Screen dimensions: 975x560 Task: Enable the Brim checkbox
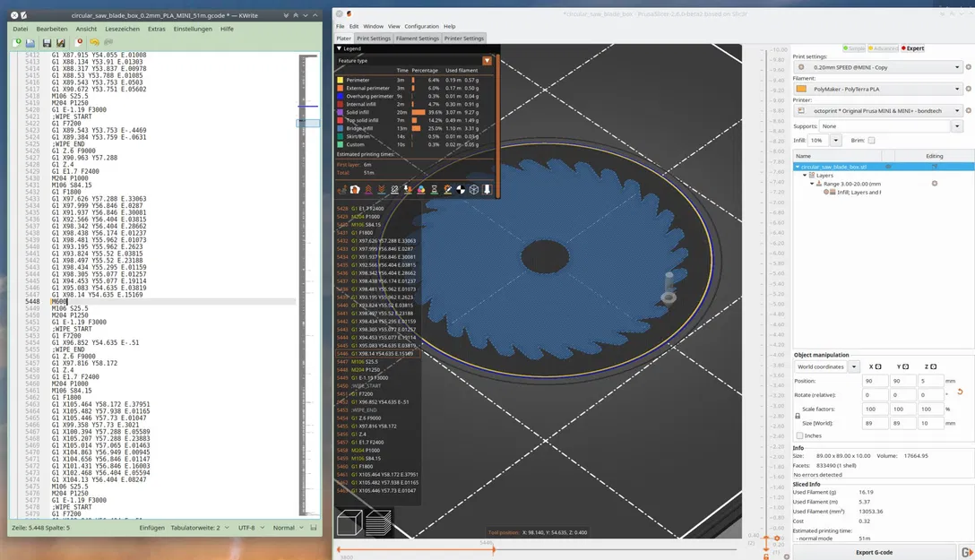[871, 141]
